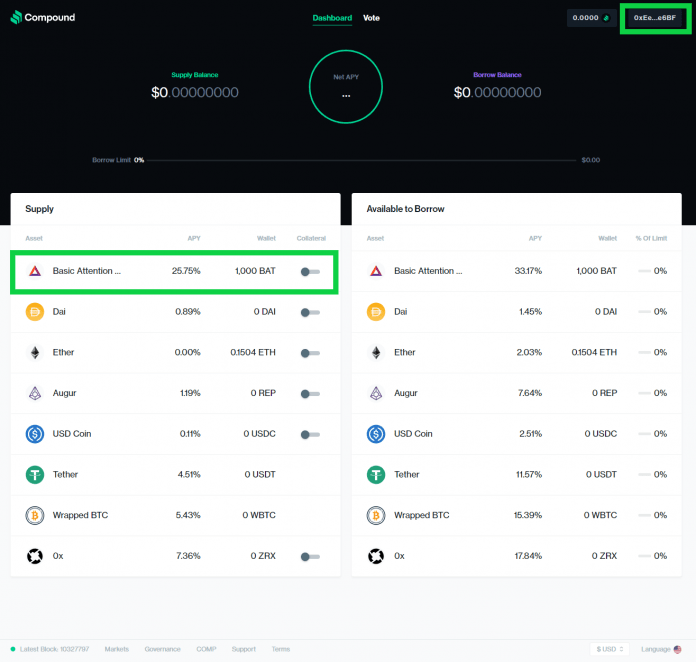Enable collateral for Basic Attention Token

[x=310, y=271]
